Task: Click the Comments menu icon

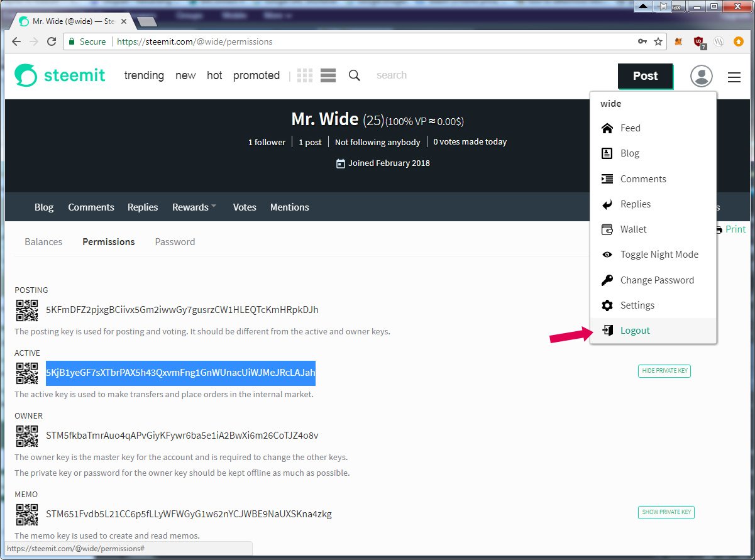Action: pos(607,178)
